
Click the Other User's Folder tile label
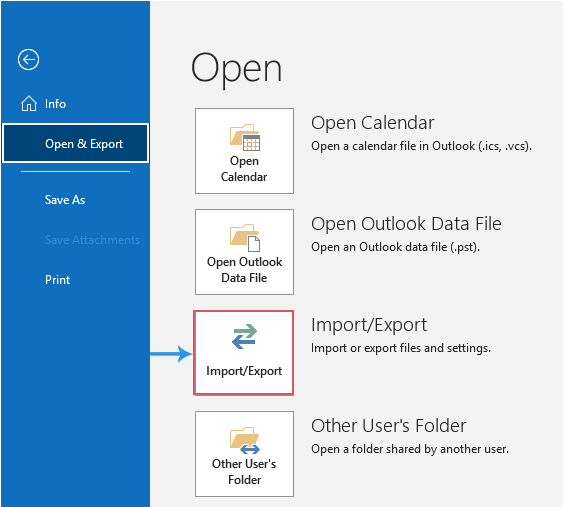[244, 471]
